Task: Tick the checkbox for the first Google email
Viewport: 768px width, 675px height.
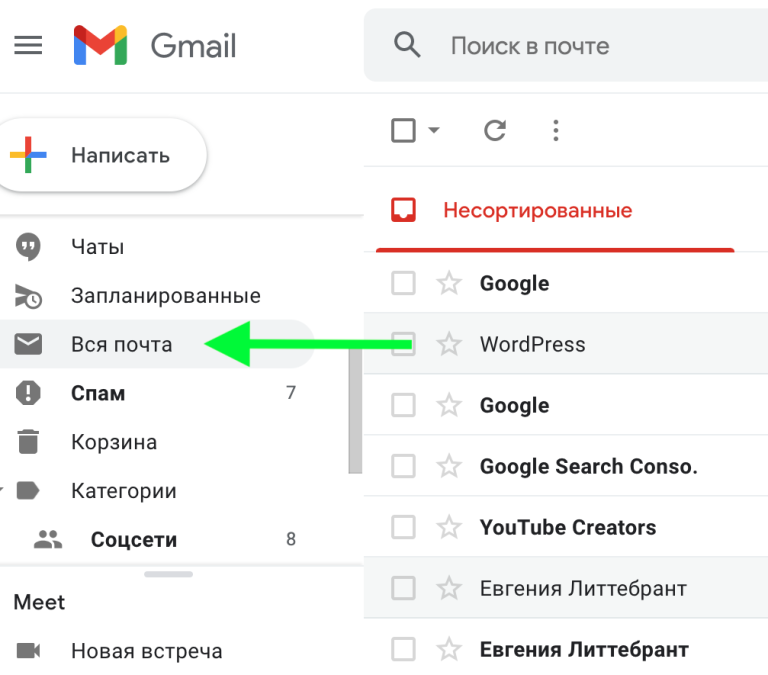Action: tap(403, 284)
